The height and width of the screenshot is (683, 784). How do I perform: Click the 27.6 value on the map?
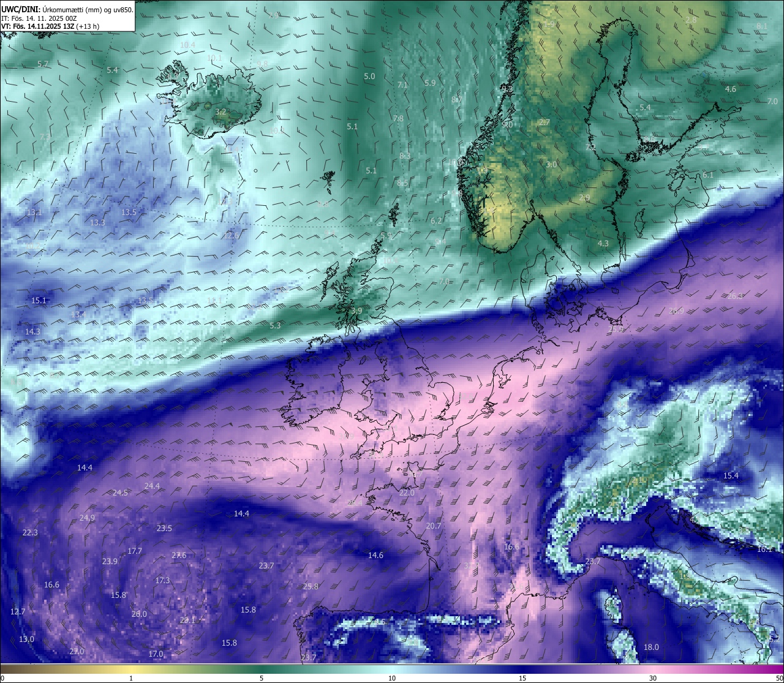click(179, 556)
